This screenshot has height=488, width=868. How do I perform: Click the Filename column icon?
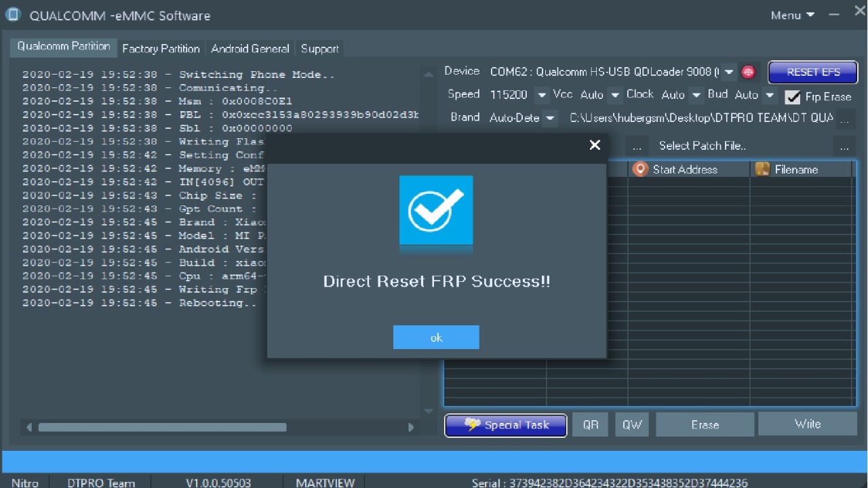[x=762, y=169]
